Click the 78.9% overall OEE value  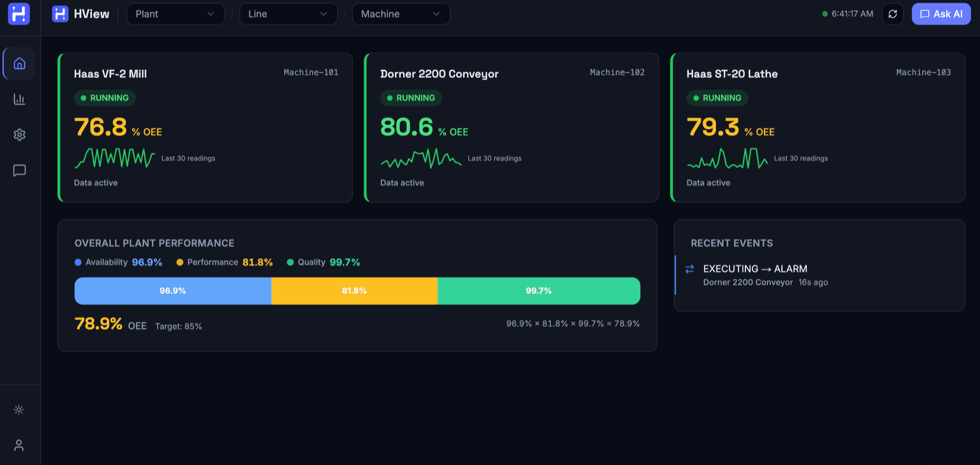tap(98, 324)
